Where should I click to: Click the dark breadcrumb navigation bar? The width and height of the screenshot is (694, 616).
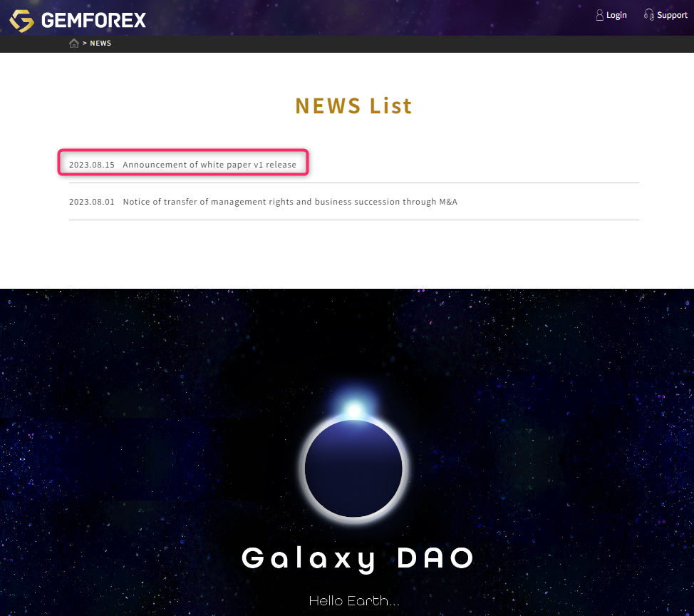click(347, 43)
